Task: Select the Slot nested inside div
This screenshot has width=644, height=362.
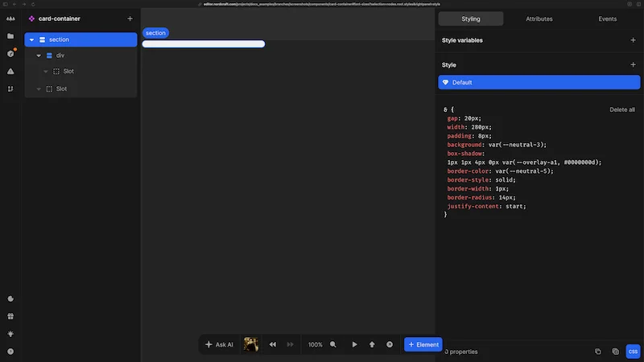Action: (81, 72)
